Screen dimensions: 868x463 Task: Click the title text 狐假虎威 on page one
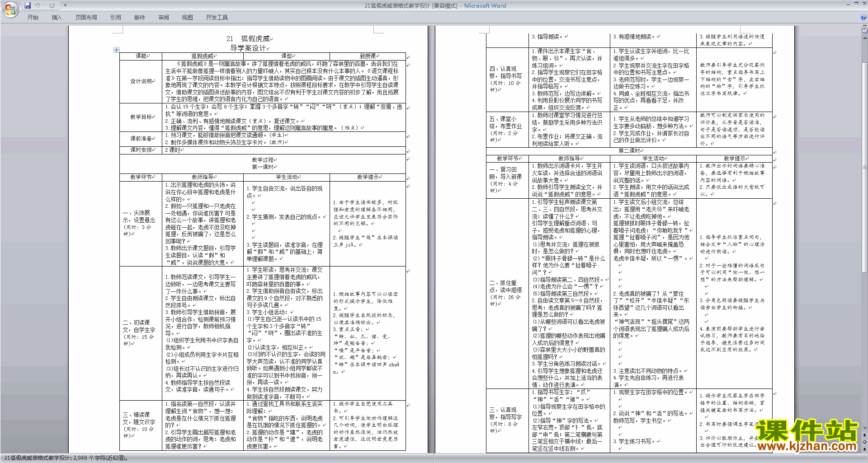[255, 39]
